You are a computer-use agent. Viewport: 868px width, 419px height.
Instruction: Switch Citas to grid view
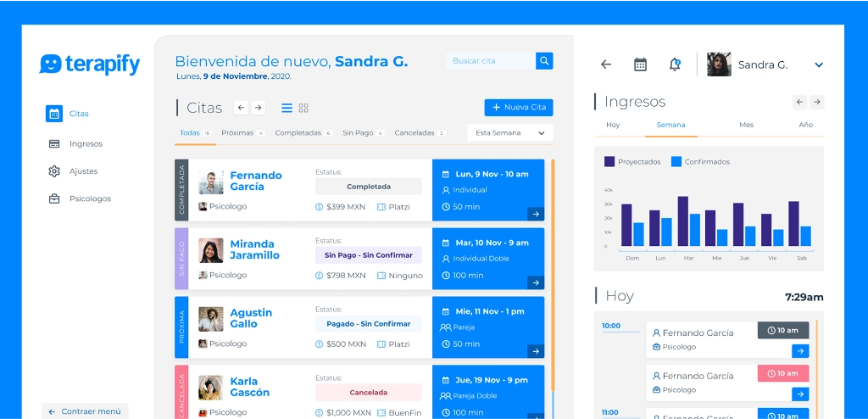pyautogui.click(x=303, y=108)
